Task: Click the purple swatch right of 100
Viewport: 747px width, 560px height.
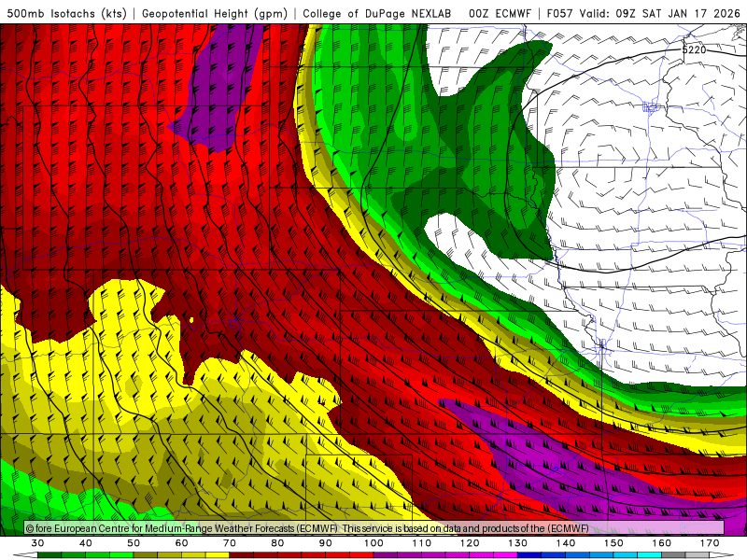Action: [385, 555]
